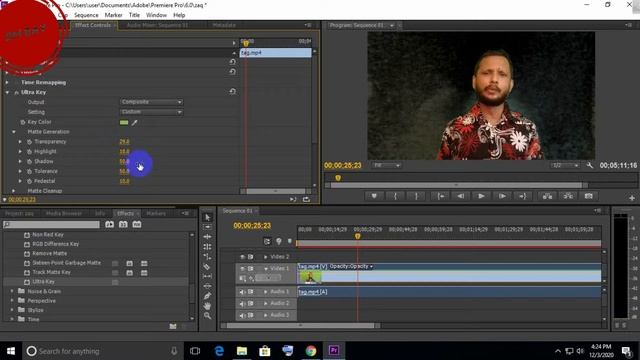Toggle the Ultra Key fx enable switch
This screenshot has height=360, width=640.
point(16,93)
